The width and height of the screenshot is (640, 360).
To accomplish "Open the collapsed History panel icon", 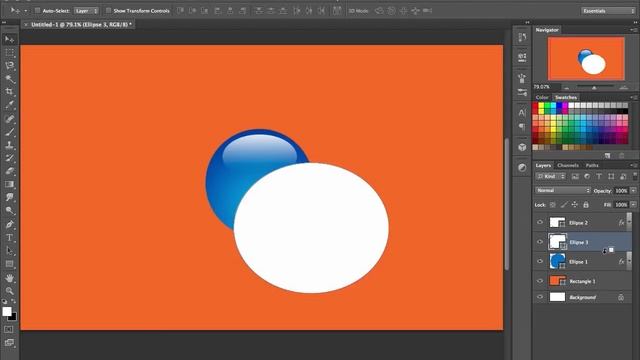I will point(522,38).
